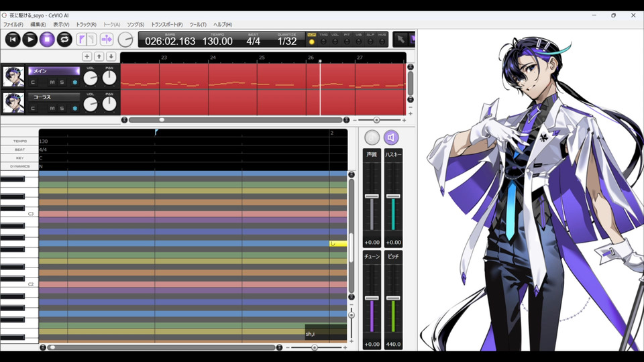Screen dimensions: 644x362
Task: Toggle loop playback button
Action: pos(64,40)
